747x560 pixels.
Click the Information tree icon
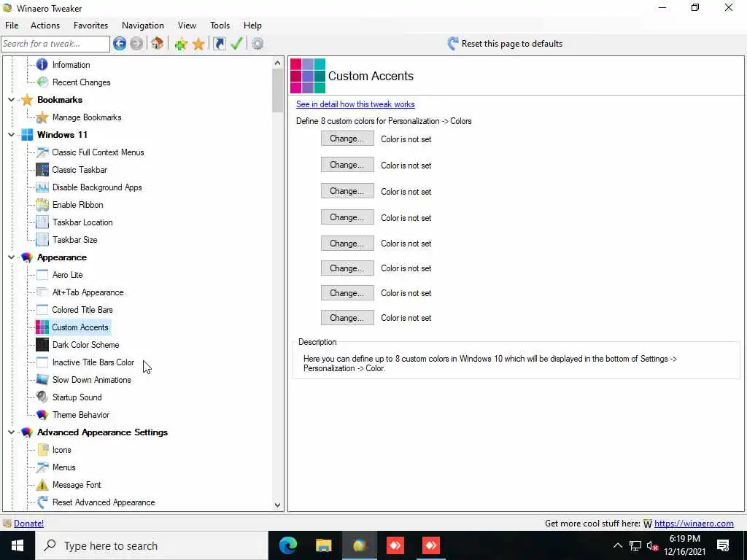(42, 64)
